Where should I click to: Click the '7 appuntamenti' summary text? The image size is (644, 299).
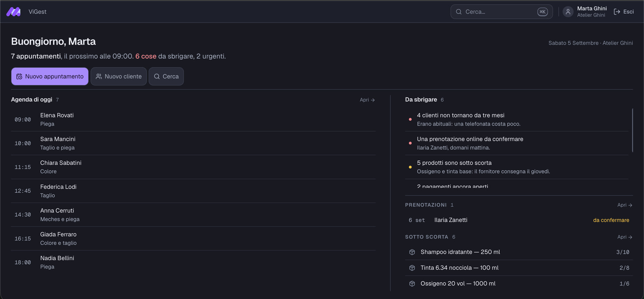coord(36,56)
